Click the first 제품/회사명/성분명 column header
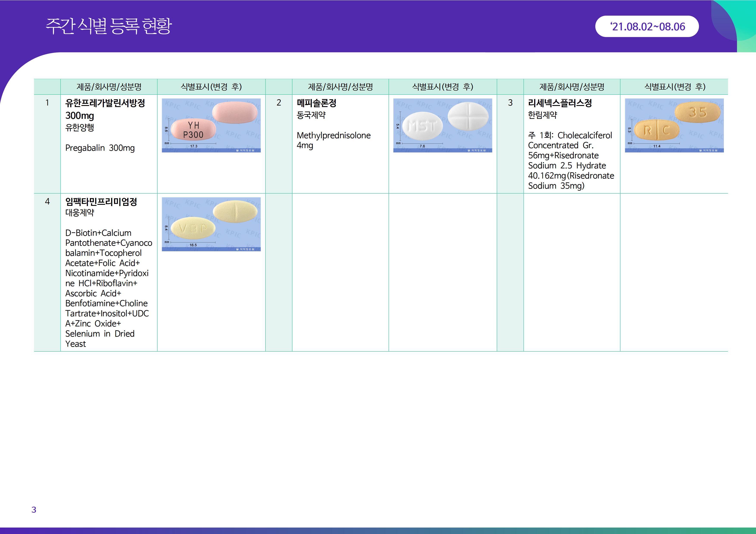Viewport: 756px width, 534px height. click(x=109, y=87)
